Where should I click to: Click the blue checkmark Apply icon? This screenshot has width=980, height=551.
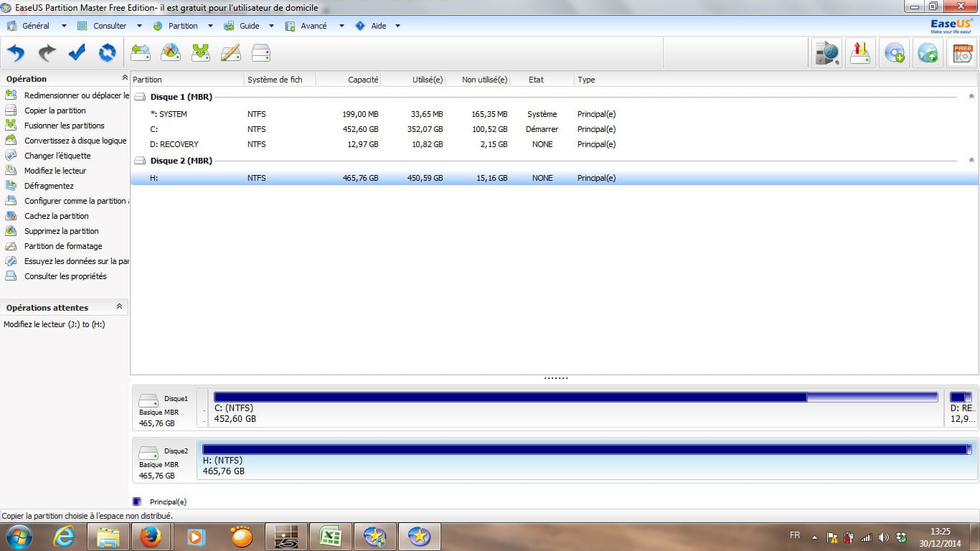point(77,53)
